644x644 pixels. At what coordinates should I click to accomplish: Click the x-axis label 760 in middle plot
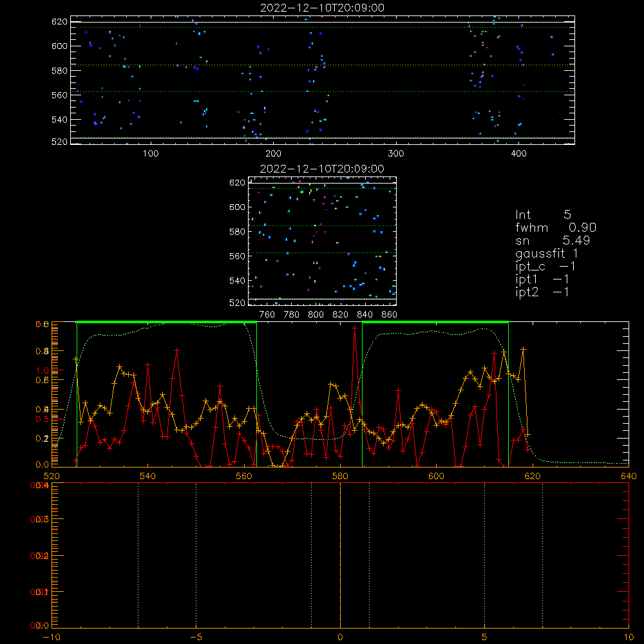click(267, 315)
